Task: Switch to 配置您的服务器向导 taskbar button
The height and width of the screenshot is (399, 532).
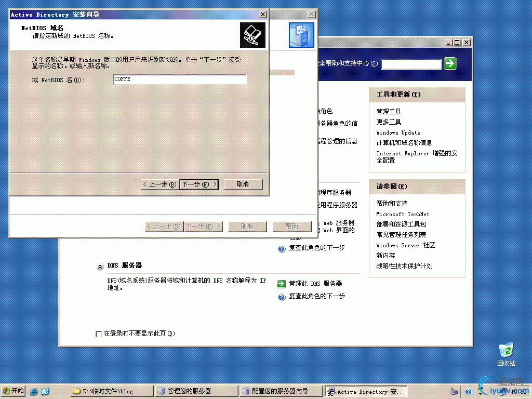Action: (x=281, y=391)
